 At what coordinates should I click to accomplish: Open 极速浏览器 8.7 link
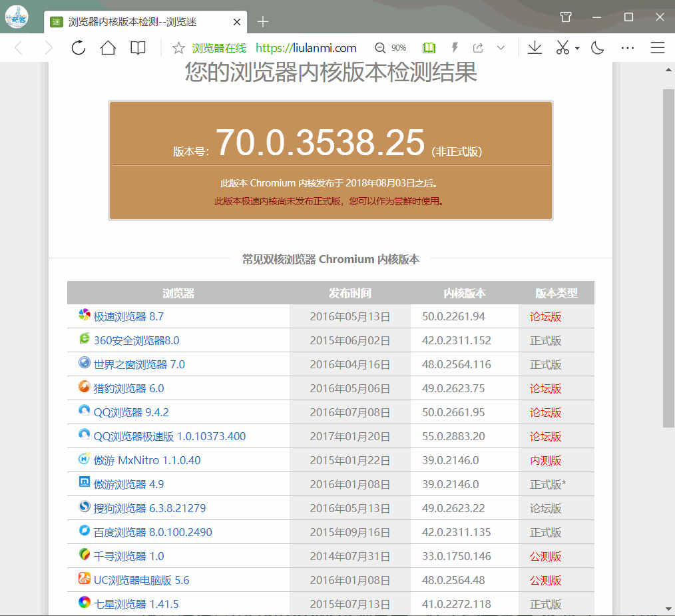coord(128,316)
